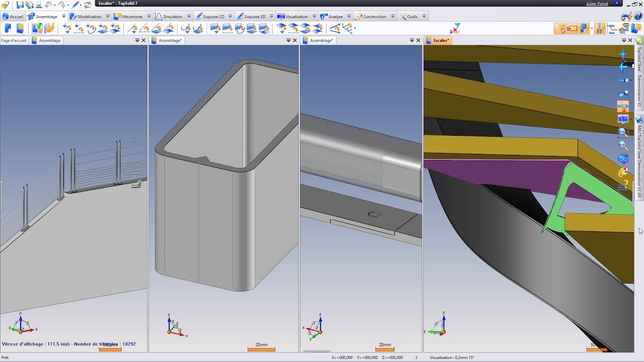Image resolution: width=644 pixels, height=362 pixels.
Task: Toggle the highlighted tag label icon in top toolbar
Action: [x=572, y=29]
